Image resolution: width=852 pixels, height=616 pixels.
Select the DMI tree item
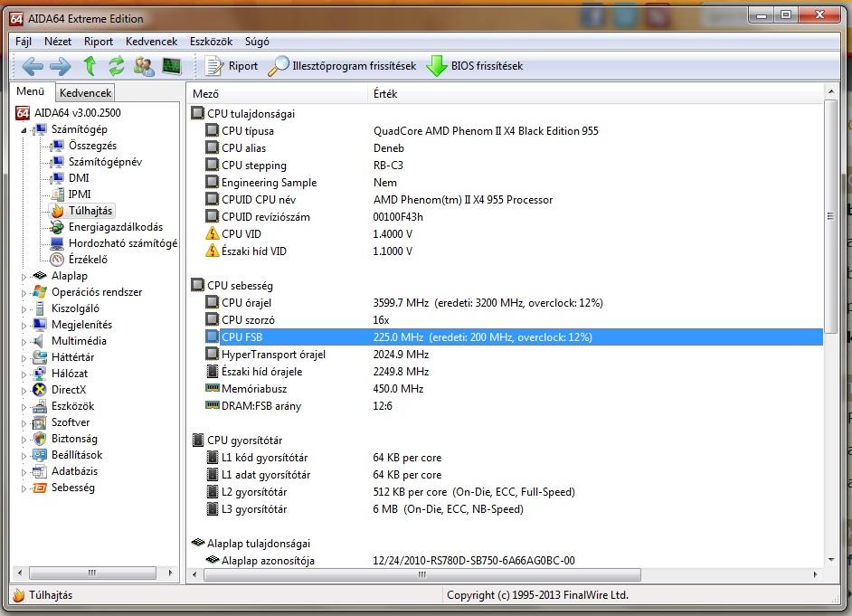point(79,178)
